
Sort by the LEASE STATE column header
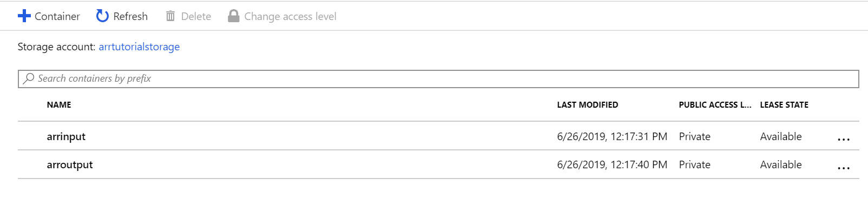tap(784, 105)
